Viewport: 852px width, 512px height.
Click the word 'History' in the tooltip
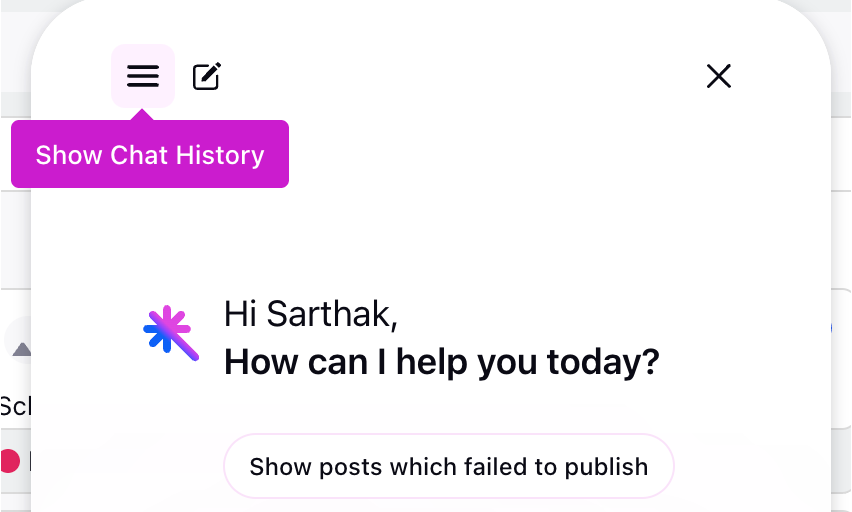click(220, 155)
